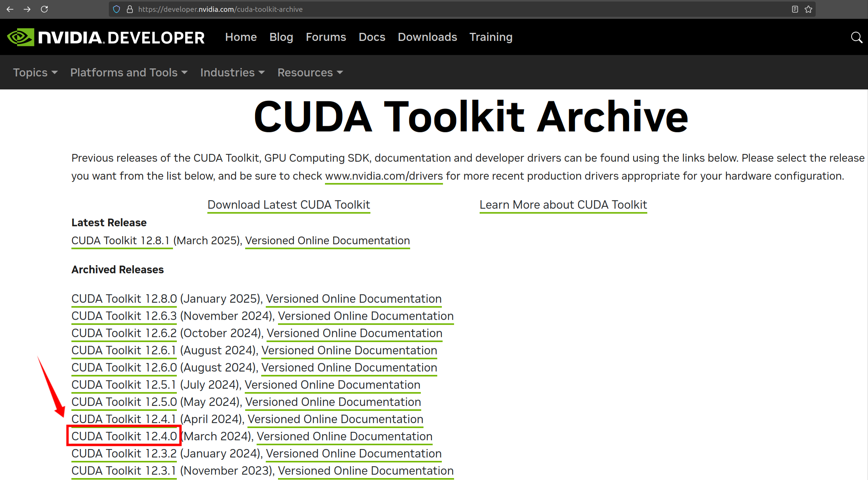
Task: Expand the Topics dropdown
Action: click(35, 73)
